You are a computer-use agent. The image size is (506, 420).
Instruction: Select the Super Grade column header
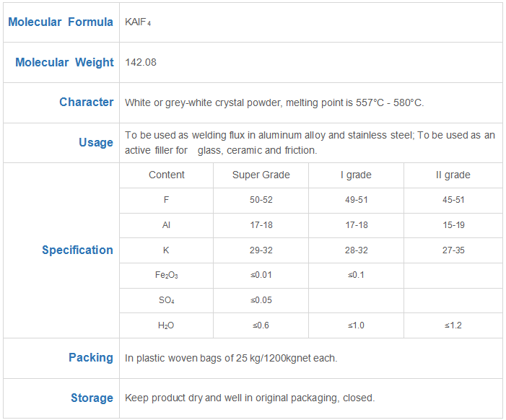pos(261,175)
